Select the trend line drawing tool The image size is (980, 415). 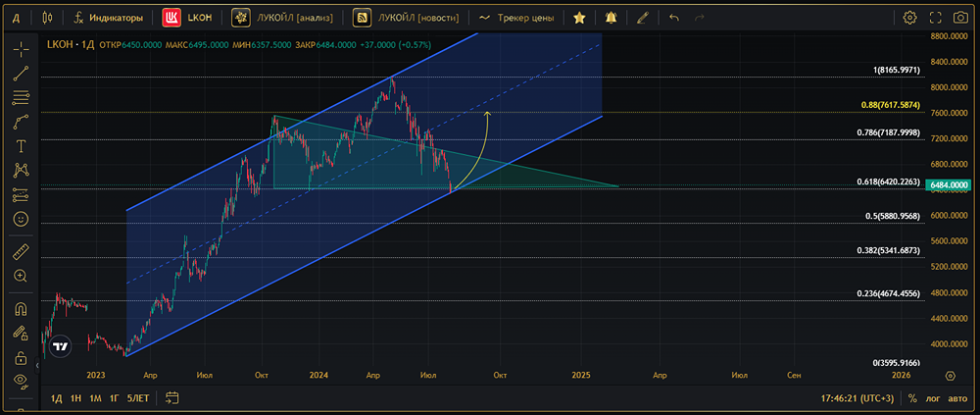(x=21, y=74)
